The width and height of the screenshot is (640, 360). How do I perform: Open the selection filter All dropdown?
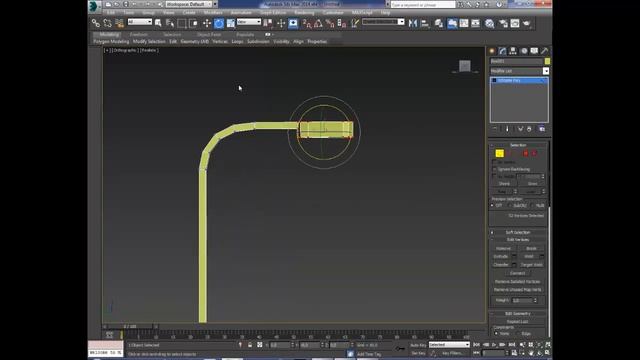pyautogui.click(x=140, y=22)
